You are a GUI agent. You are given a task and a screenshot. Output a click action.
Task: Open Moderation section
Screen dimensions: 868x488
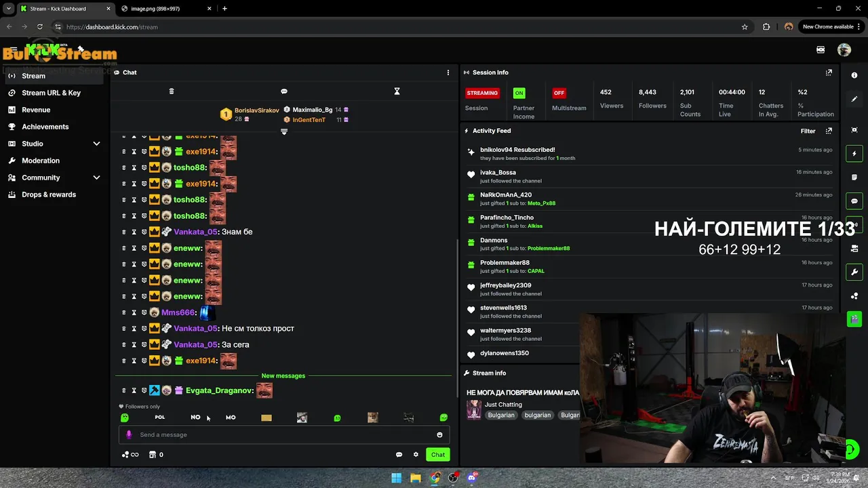point(53,161)
